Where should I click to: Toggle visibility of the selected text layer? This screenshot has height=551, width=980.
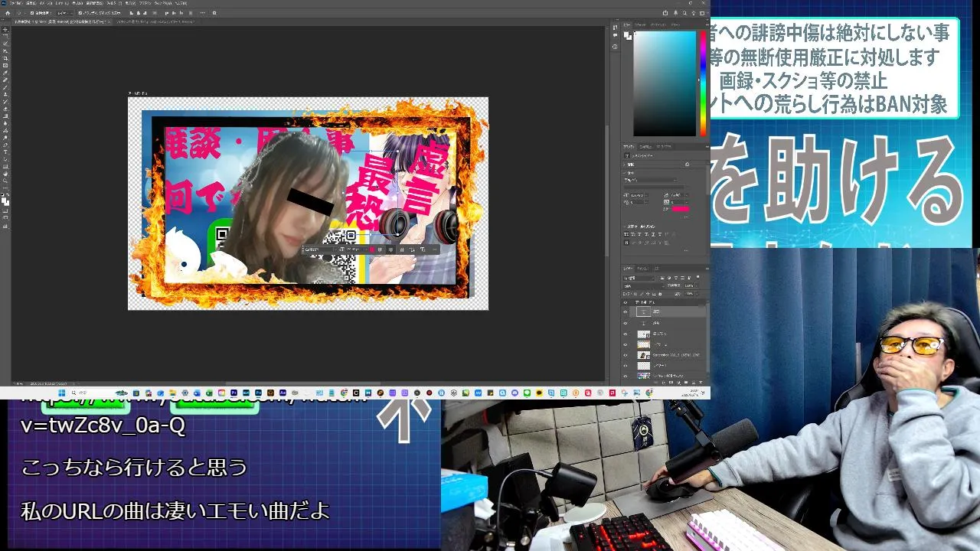pos(625,312)
